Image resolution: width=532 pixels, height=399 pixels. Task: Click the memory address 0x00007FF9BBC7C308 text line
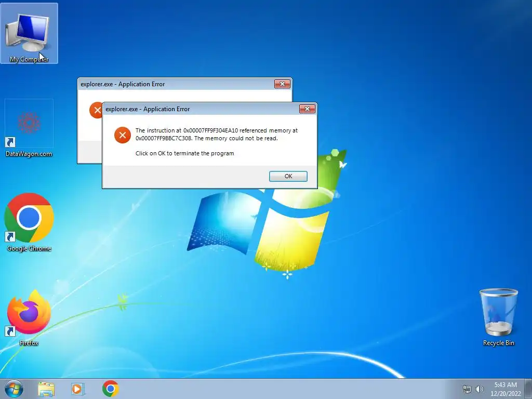pos(206,138)
